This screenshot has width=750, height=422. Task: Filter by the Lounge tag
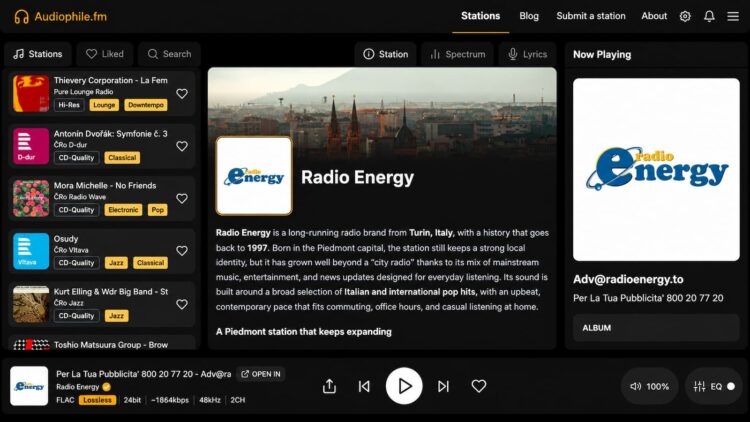pyautogui.click(x=104, y=105)
